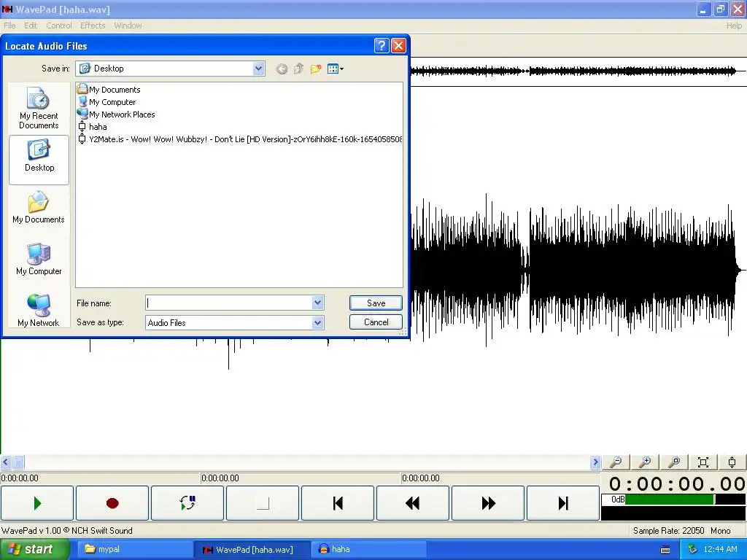This screenshot has width=747, height=560.
Task: Zoom in with the plus magnifier icon
Action: coord(645,462)
